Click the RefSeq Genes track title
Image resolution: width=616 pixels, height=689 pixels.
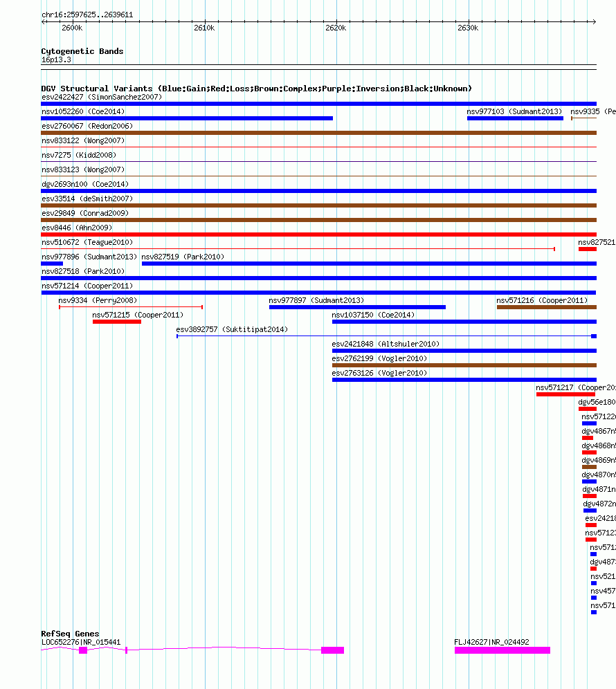70,634
